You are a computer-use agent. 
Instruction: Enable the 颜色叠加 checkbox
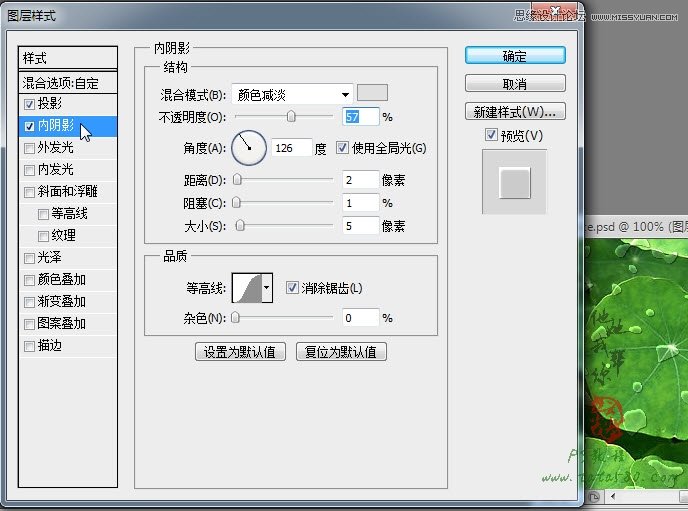point(29,280)
